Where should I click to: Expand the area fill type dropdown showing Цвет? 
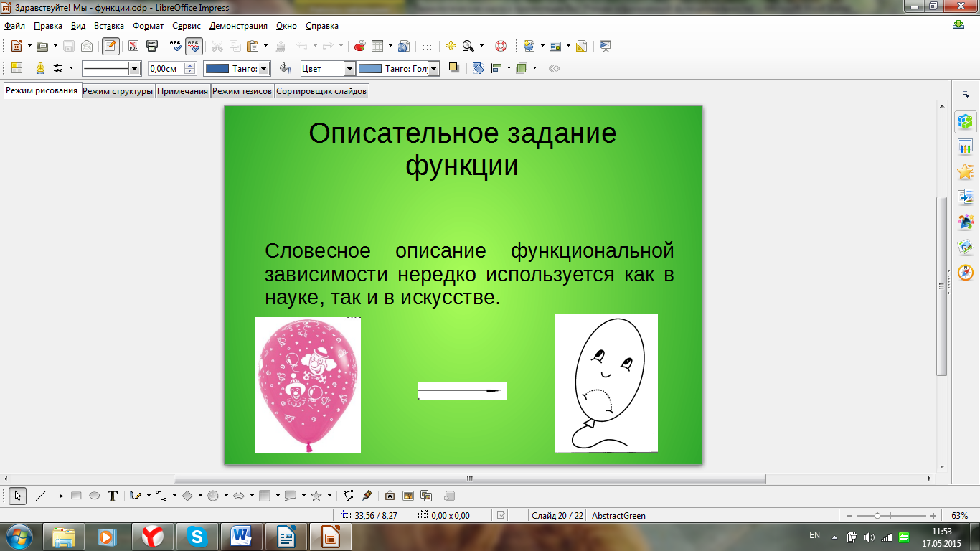coord(349,69)
